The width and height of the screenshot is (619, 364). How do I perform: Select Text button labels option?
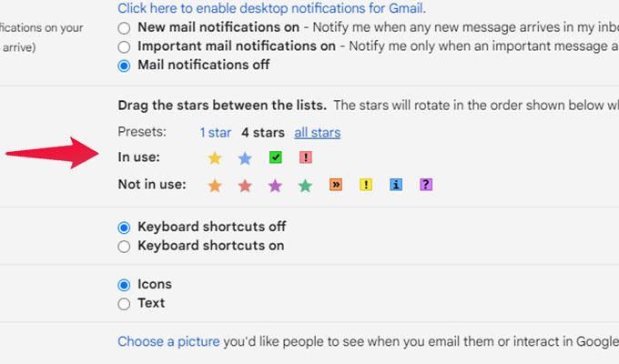click(124, 304)
